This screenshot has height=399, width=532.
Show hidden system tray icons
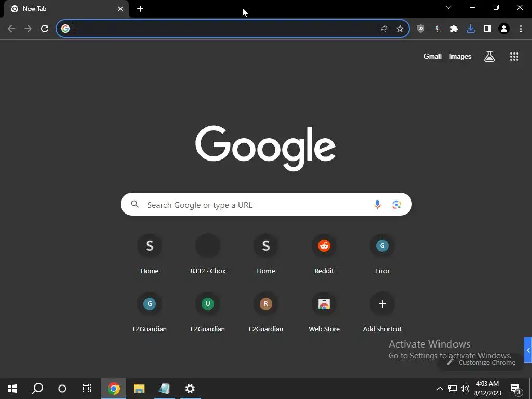coord(440,389)
